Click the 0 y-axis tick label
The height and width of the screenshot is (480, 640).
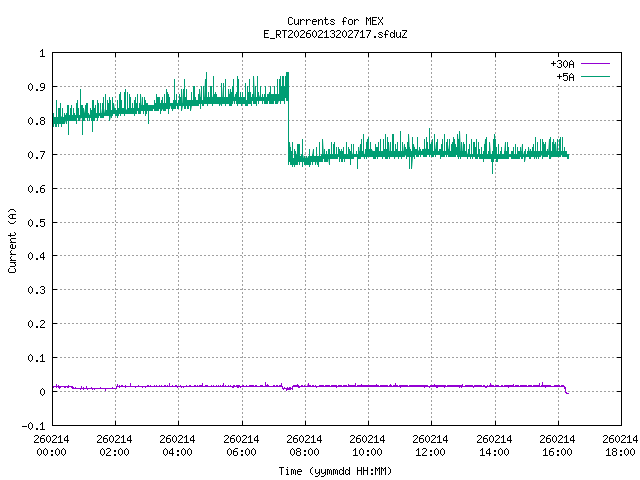tap(41, 392)
